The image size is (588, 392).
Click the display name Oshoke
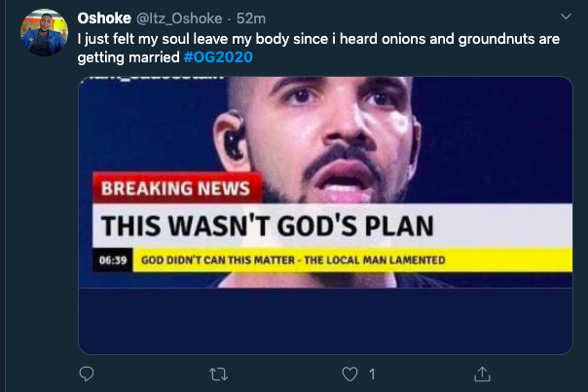(x=105, y=18)
